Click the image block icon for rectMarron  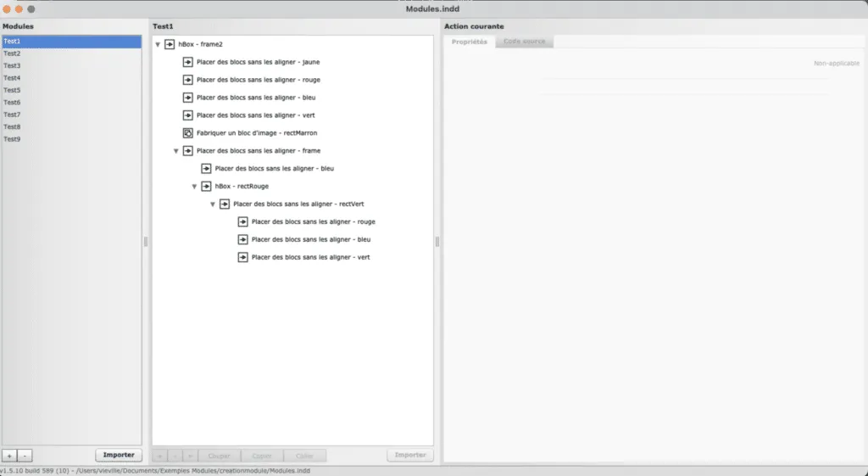tap(188, 133)
